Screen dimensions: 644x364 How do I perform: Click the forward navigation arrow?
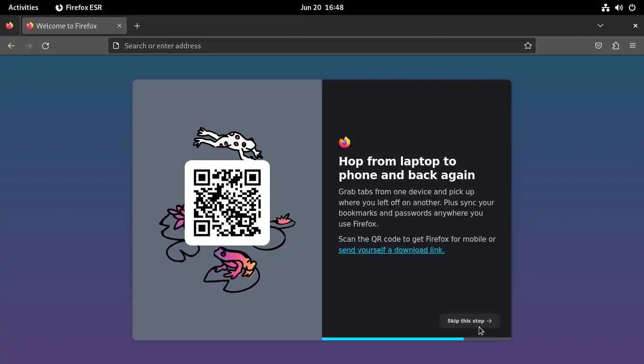coord(28,45)
